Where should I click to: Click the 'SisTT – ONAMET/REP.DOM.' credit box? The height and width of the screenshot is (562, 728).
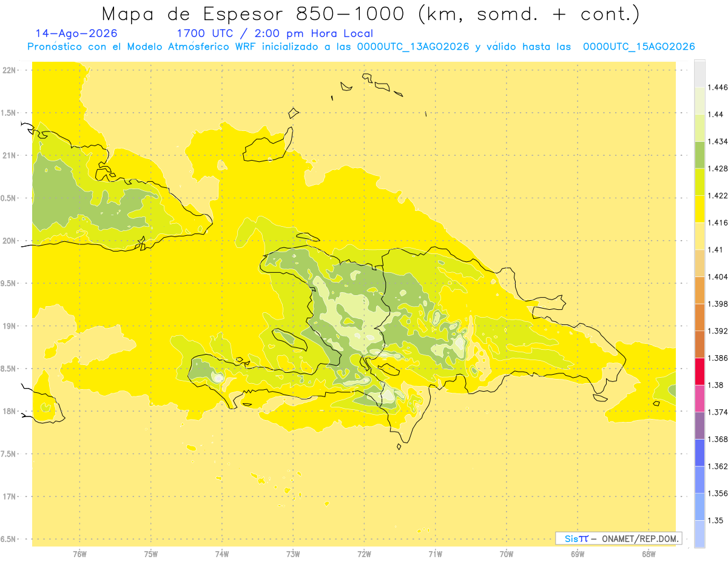618,538
